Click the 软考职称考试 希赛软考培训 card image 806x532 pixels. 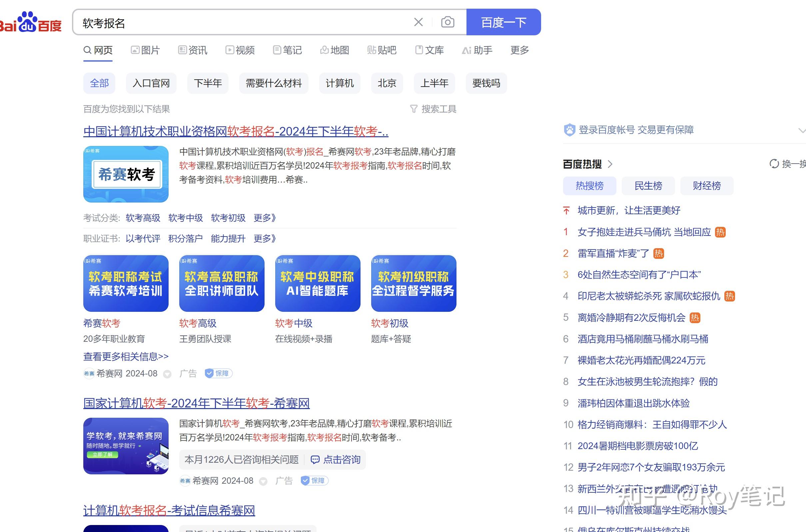[126, 283]
